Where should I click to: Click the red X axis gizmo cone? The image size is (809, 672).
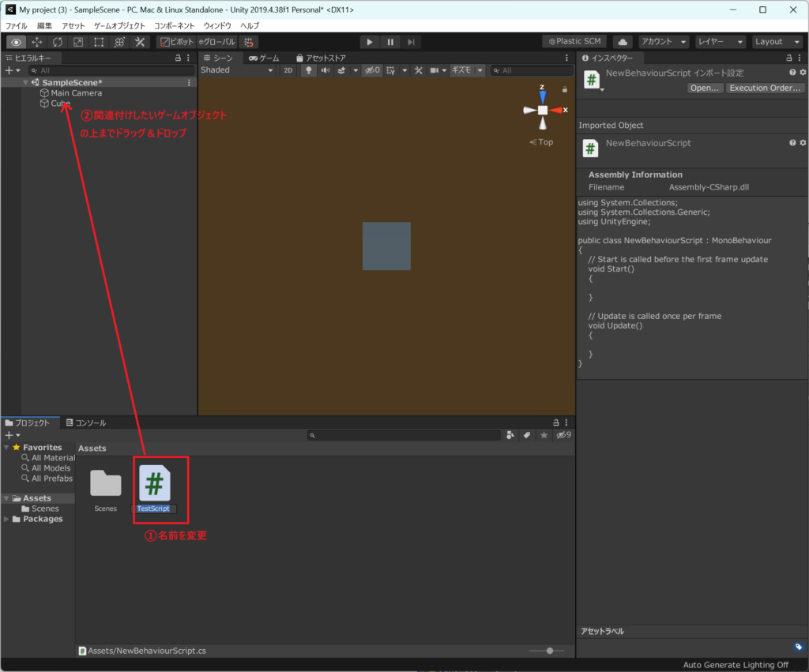coord(556,110)
